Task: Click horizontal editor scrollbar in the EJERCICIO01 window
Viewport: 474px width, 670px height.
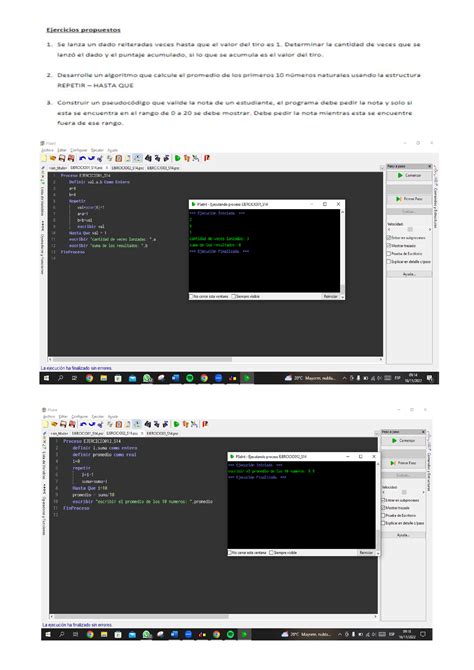Action: [x=215, y=360]
